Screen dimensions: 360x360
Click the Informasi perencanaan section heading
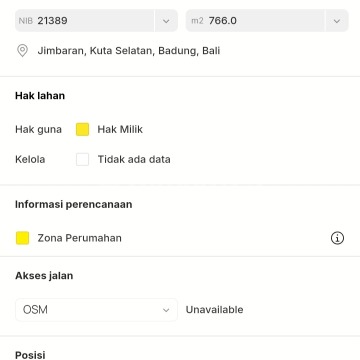pyautogui.click(x=74, y=204)
